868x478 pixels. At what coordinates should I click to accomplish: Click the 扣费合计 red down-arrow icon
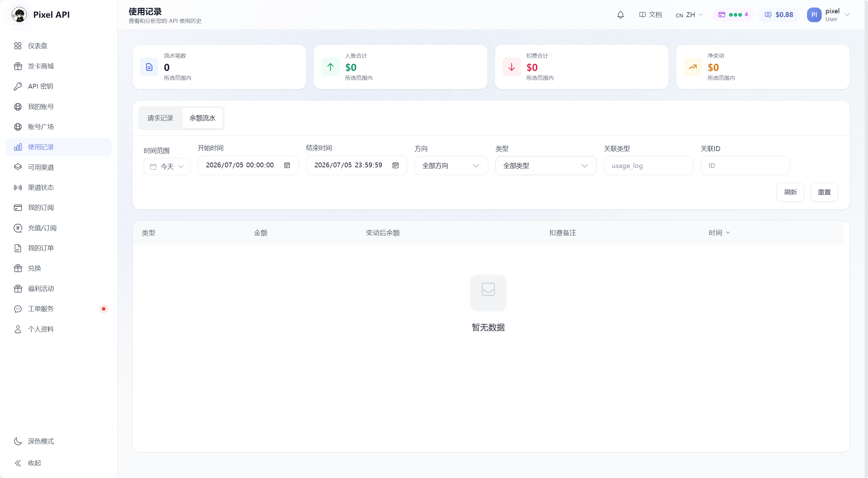[x=511, y=67]
